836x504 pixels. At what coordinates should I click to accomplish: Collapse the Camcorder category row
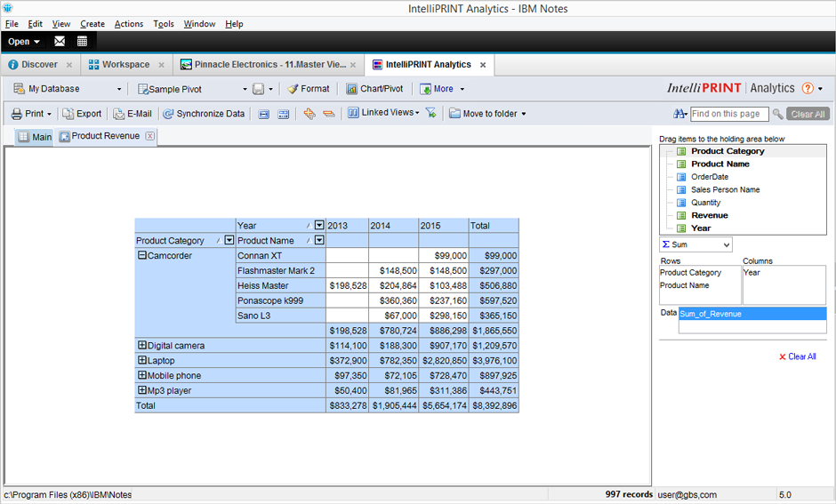click(142, 256)
